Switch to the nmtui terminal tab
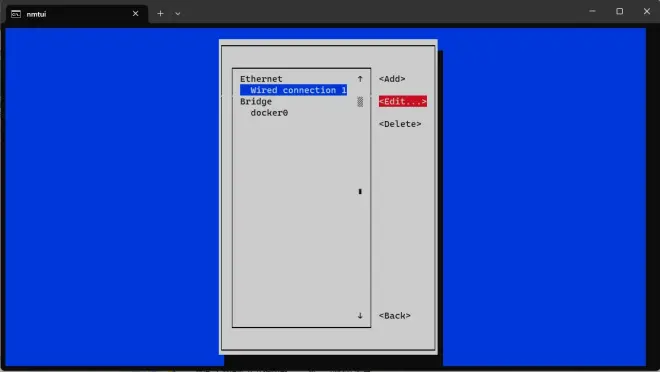Image resolution: width=660 pixels, height=372 pixels. (77, 14)
